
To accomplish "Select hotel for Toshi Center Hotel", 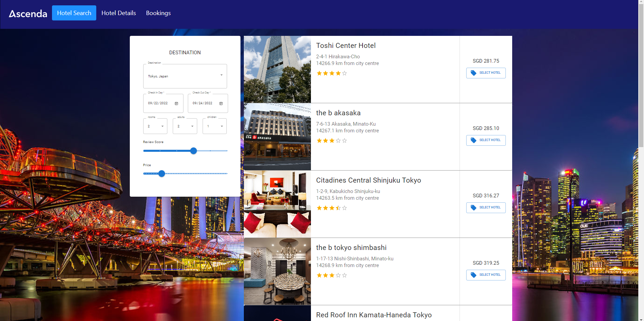I will (486, 73).
